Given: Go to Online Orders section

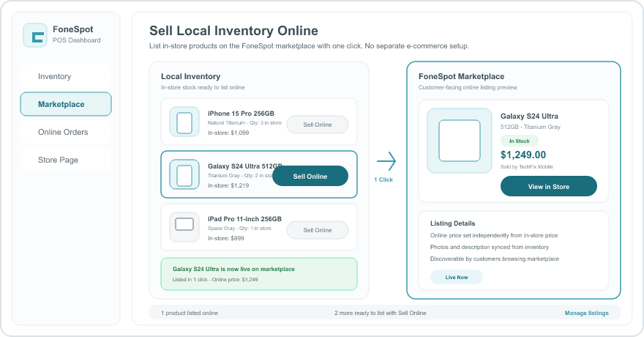Looking at the screenshot, I should tap(66, 132).
